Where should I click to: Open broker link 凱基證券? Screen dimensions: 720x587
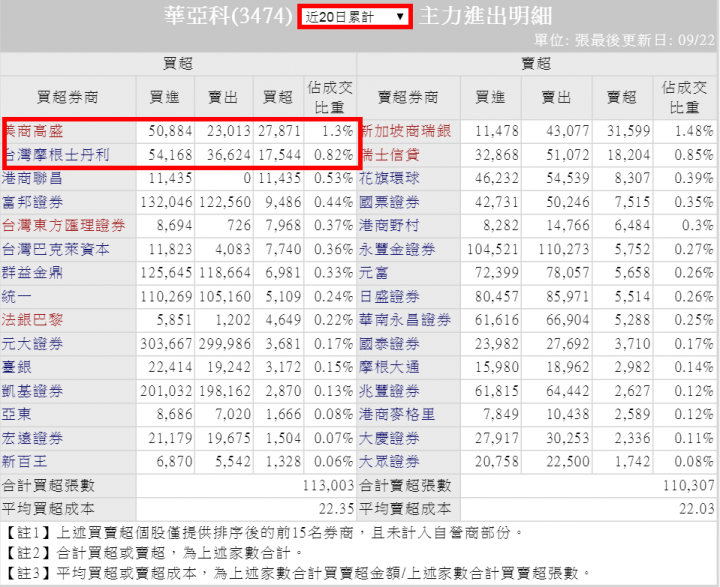click(32, 391)
